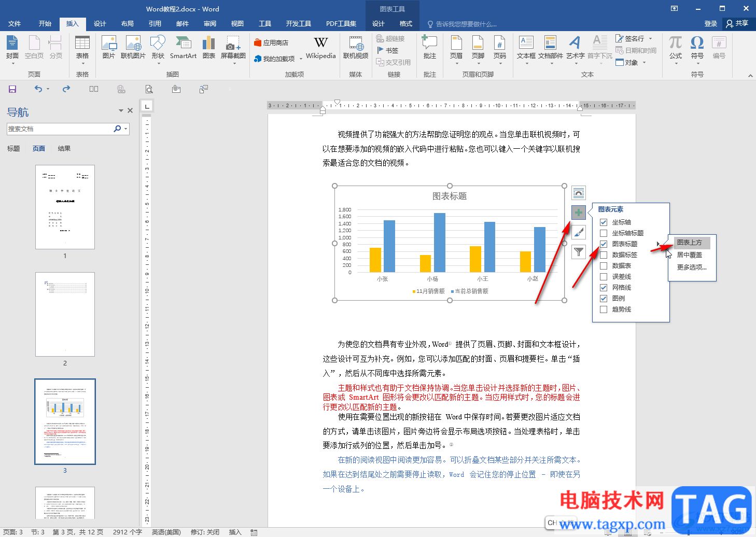Viewport: 756px width, 537px height.
Task: Insert a table from the ribbon
Action: tap(82, 47)
